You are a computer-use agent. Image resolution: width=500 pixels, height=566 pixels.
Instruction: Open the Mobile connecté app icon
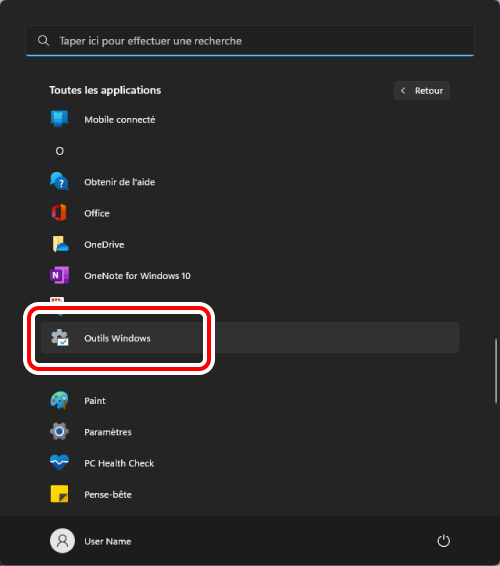(x=59, y=119)
